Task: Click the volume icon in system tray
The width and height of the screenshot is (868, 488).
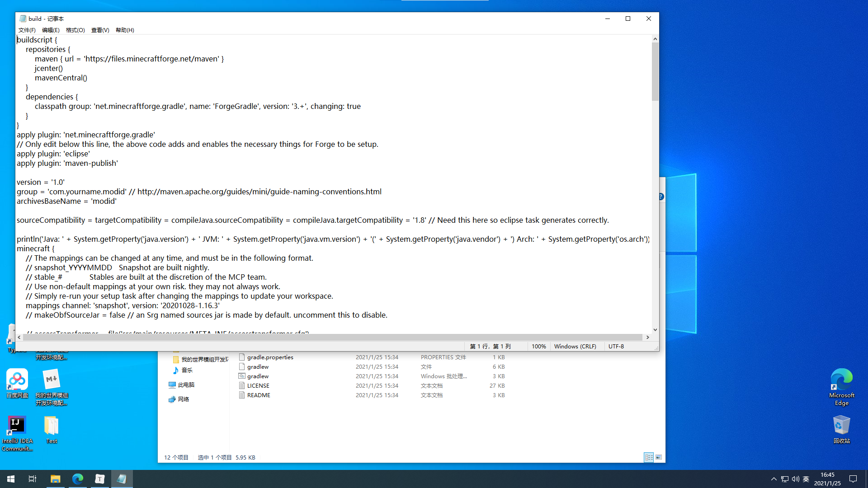Action: (795, 479)
